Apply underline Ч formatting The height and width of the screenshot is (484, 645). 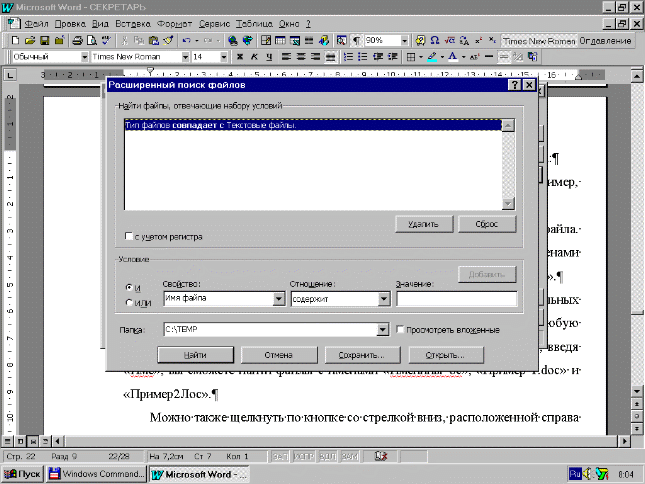[269, 57]
